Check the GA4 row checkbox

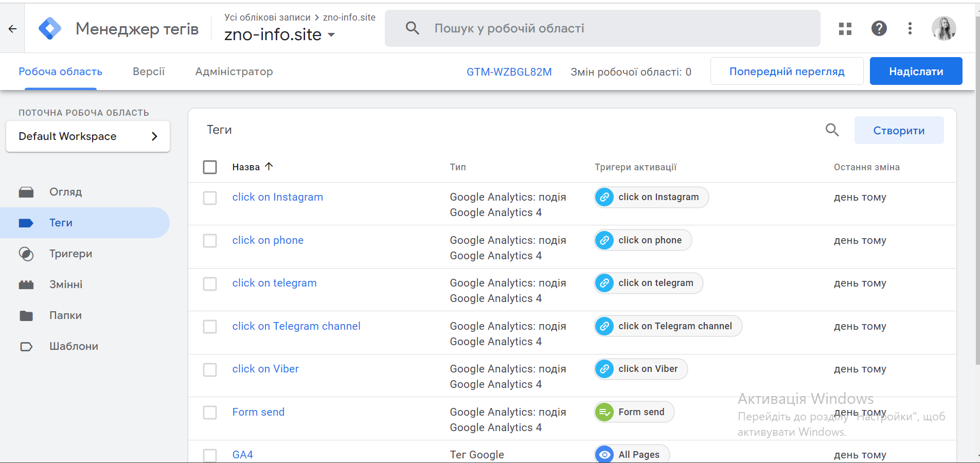210,455
